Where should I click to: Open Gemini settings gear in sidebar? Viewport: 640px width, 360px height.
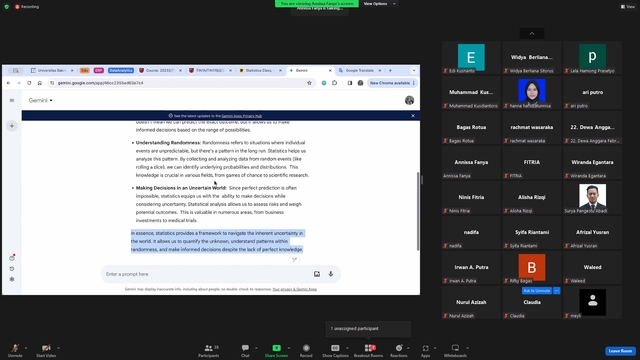(12, 280)
